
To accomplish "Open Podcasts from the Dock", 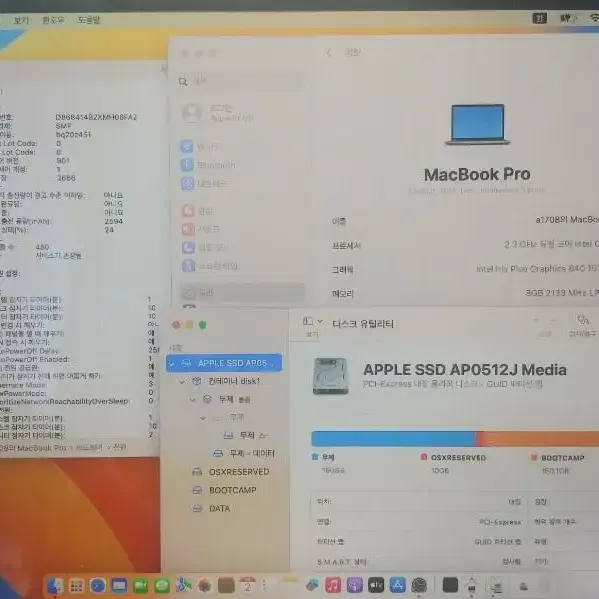I will pyautogui.click(x=355, y=585).
